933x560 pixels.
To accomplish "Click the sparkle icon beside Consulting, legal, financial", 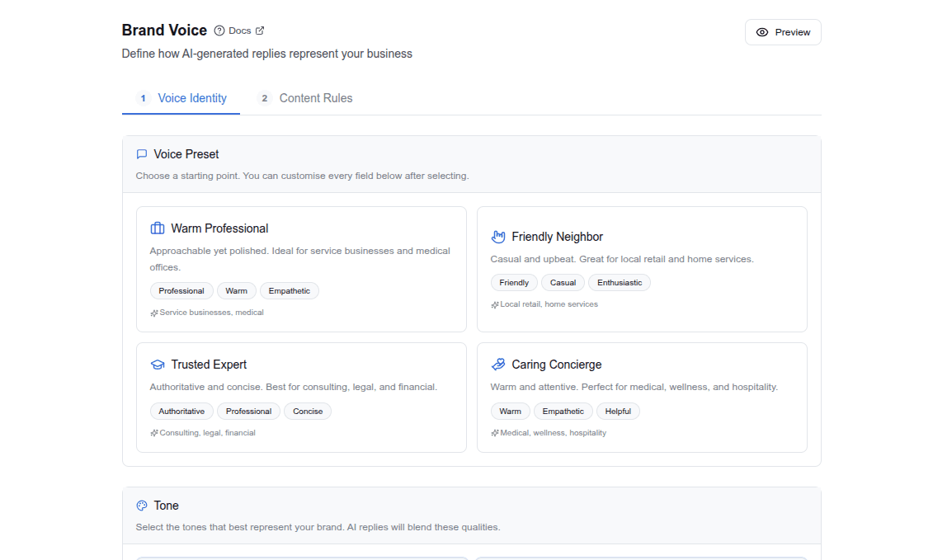I will (x=154, y=433).
